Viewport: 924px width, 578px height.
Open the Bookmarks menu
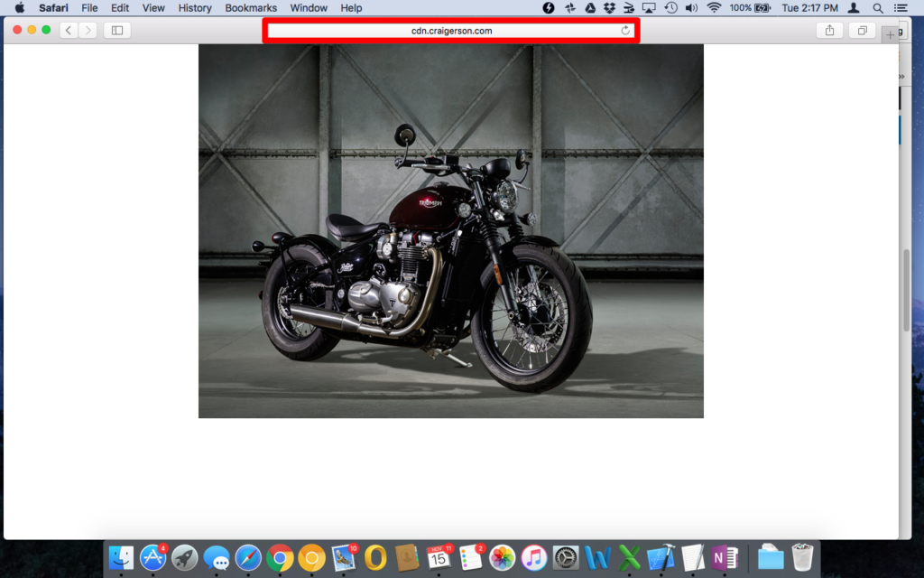(251, 8)
